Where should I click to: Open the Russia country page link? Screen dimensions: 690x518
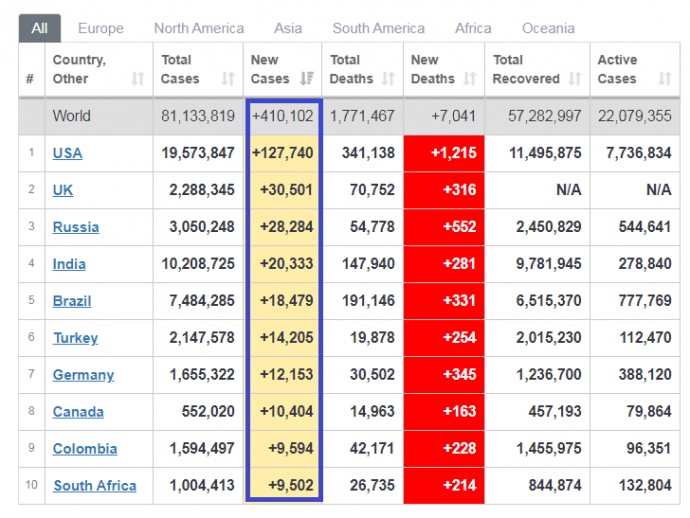click(x=76, y=227)
